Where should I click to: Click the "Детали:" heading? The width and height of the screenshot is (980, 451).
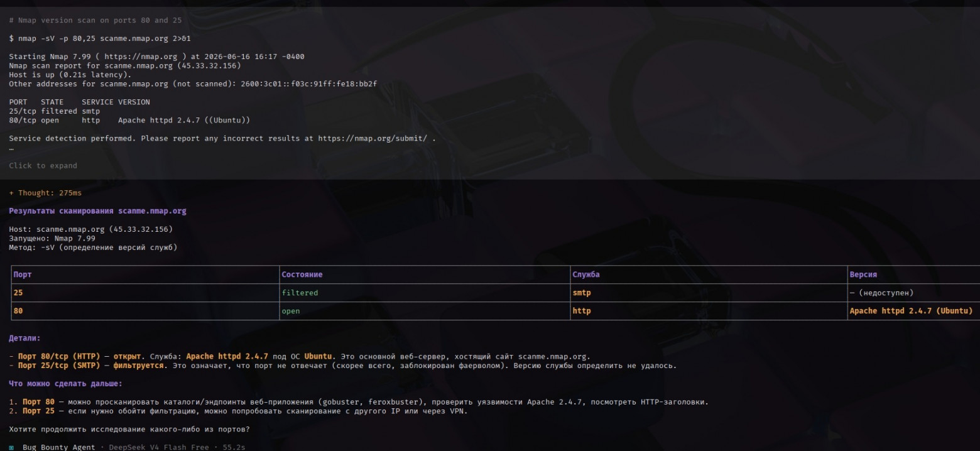click(25, 339)
